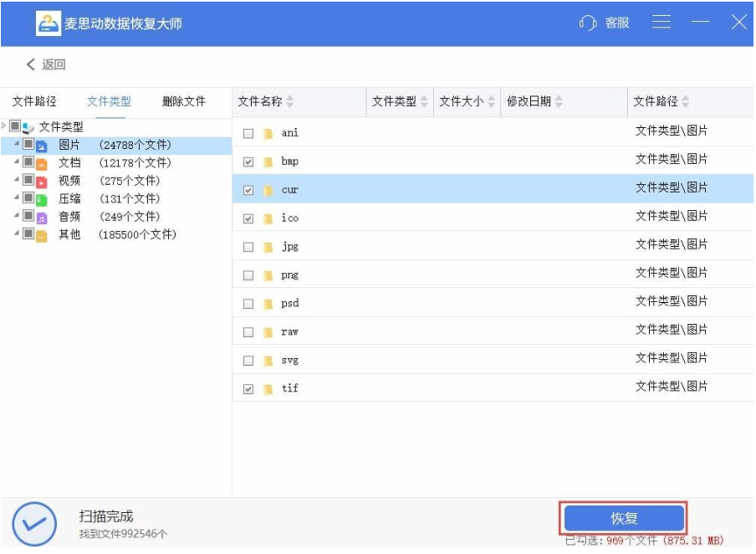
Task: Click the tif folder icon
Action: tap(268, 389)
